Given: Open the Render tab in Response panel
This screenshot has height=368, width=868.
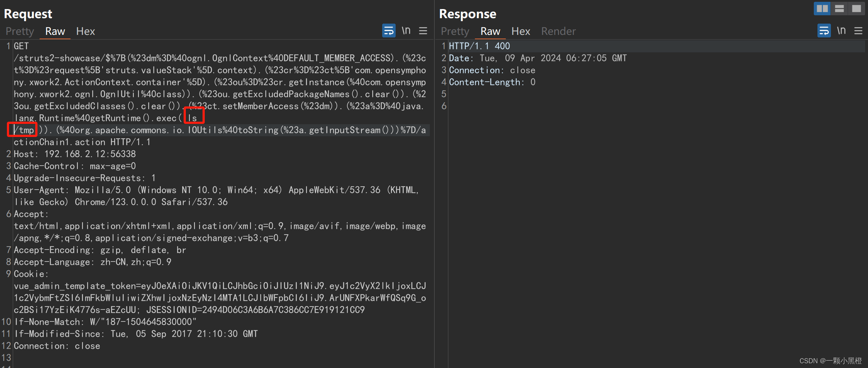Looking at the screenshot, I should [x=558, y=31].
